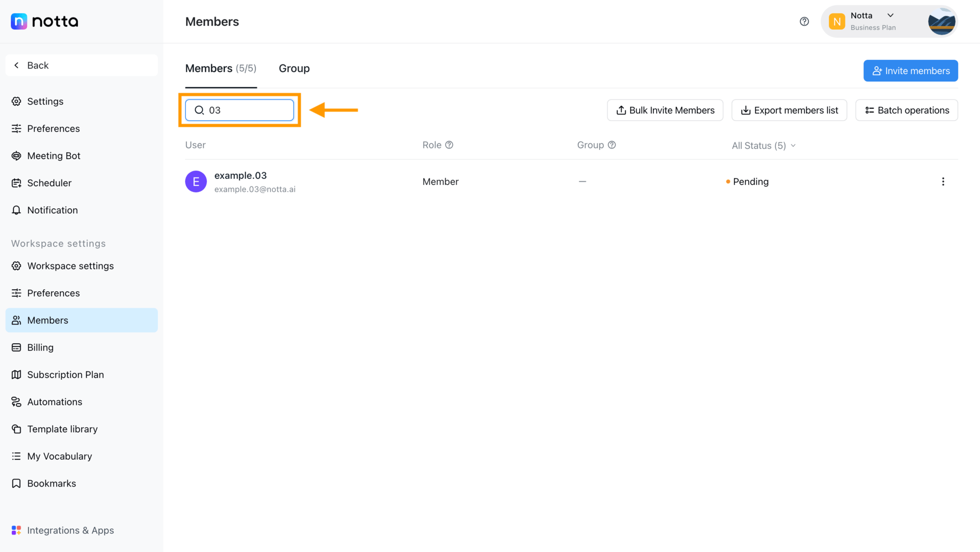Click the Group column help icon
980x552 pixels.
pyautogui.click(x=612, y=145)
